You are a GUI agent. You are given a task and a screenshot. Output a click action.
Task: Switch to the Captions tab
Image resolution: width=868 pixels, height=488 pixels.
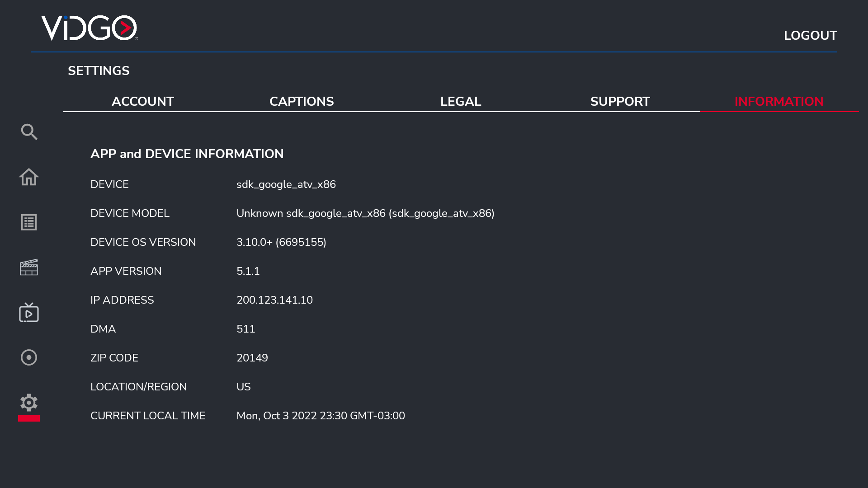[x=302, y=101]
